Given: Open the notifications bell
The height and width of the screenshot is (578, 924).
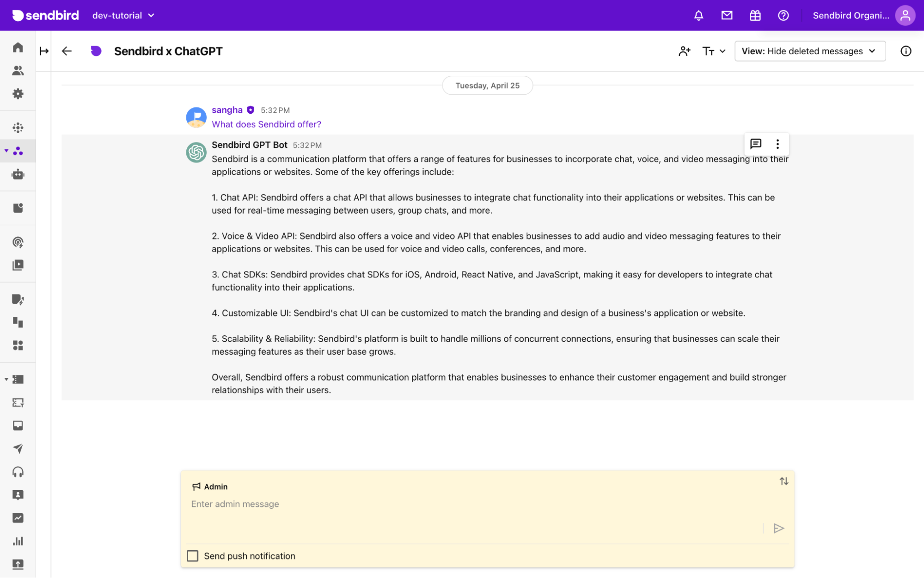Looking at the screenshot, I should pos(698,15).
